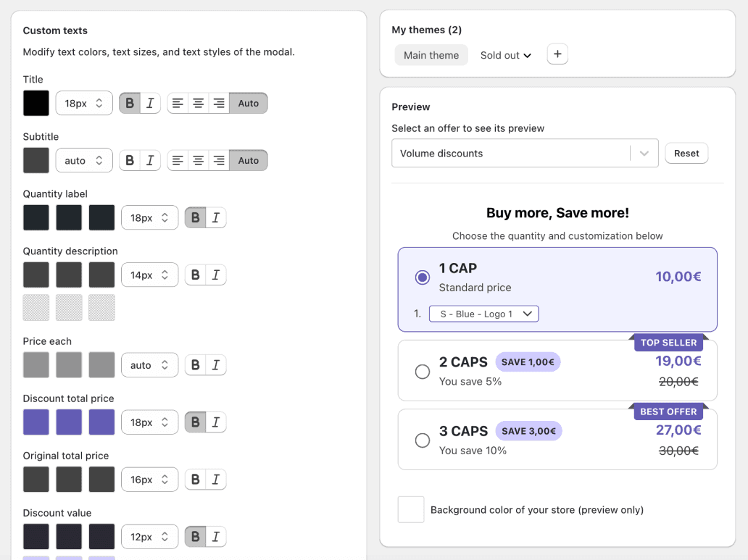748x560 pixels.
Task: Click the BEST OFFER badge
Action: coord(668,411)
